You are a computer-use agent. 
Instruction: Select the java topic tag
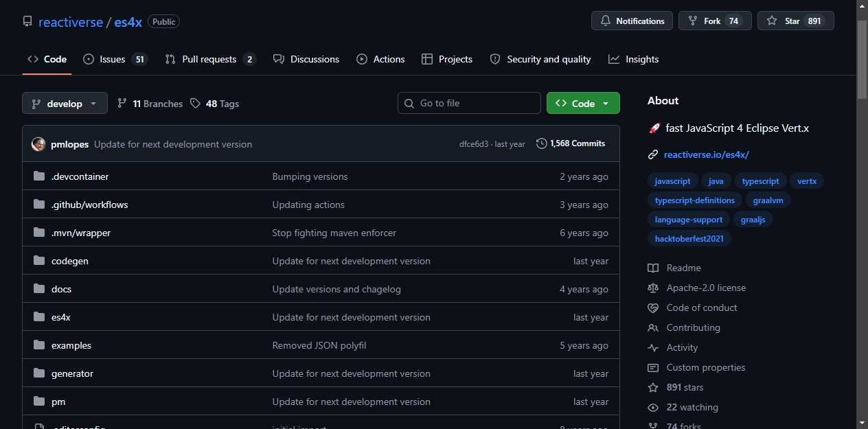716,181
